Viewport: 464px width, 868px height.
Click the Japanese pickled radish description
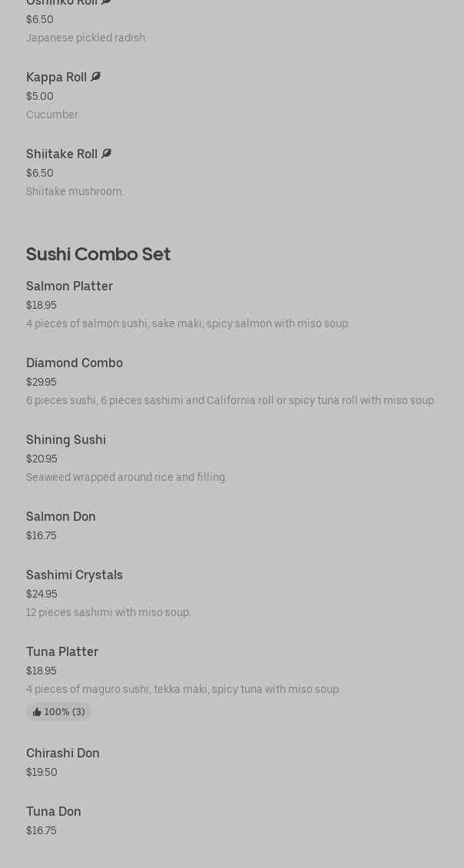pyautogui.click(x=87, y=38)
